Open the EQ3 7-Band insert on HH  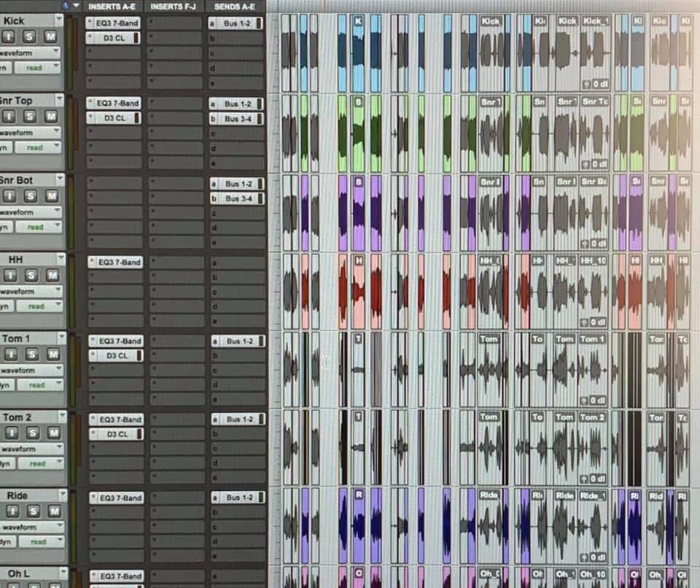(x=114, y=262)
